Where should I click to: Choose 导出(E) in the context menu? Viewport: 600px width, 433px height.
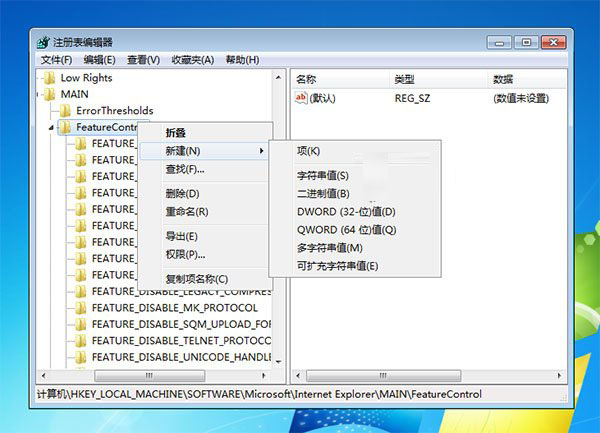click(205, 236)
